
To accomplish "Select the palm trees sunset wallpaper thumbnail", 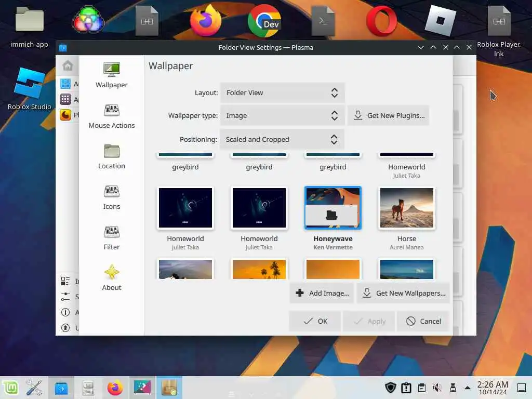I will (259, 269).
